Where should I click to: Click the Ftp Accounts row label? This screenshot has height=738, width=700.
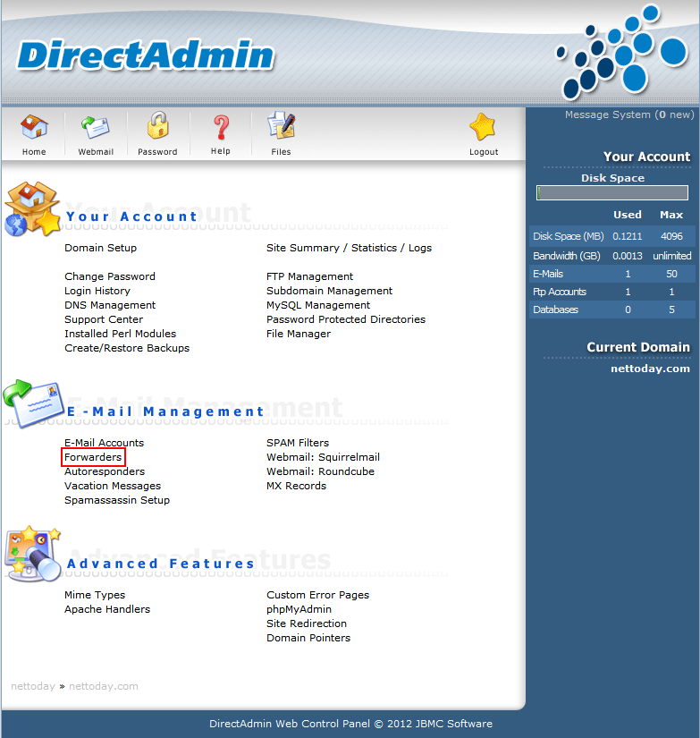(x=560, y=292)
